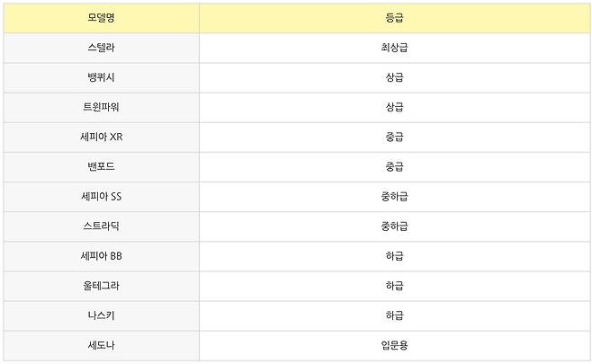Click the 벵퀴시 model name
The width and height of the screenshot is (592, 364).
point(101,77)
